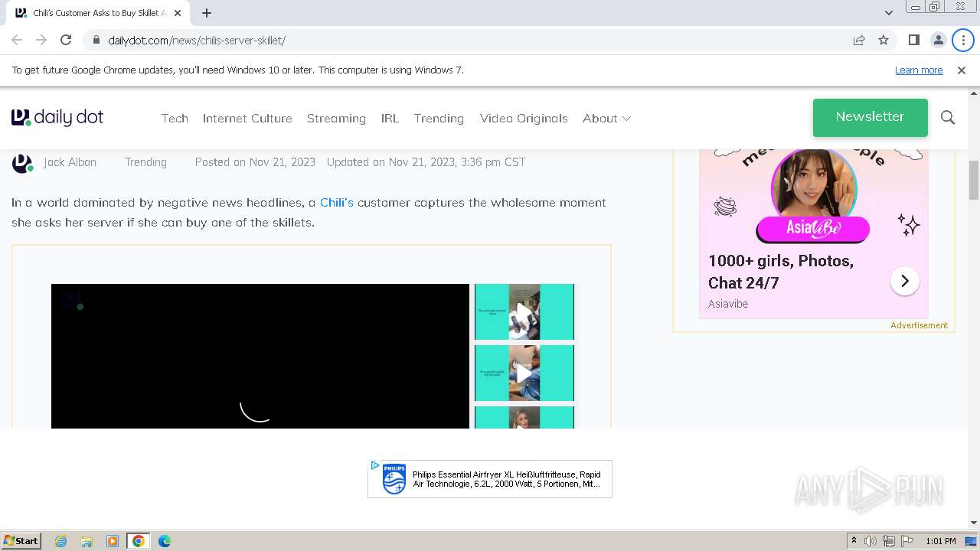Close the Chili's Customer article tab
Viewport: 980px width, 551px height.
[178, 13]
